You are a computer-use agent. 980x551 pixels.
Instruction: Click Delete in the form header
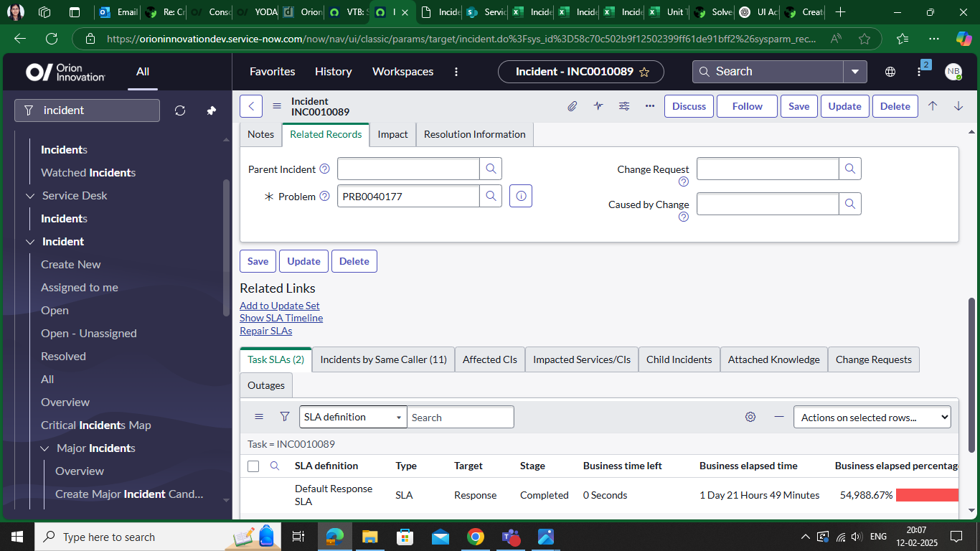pyautogui.click(x=895, y=106)
